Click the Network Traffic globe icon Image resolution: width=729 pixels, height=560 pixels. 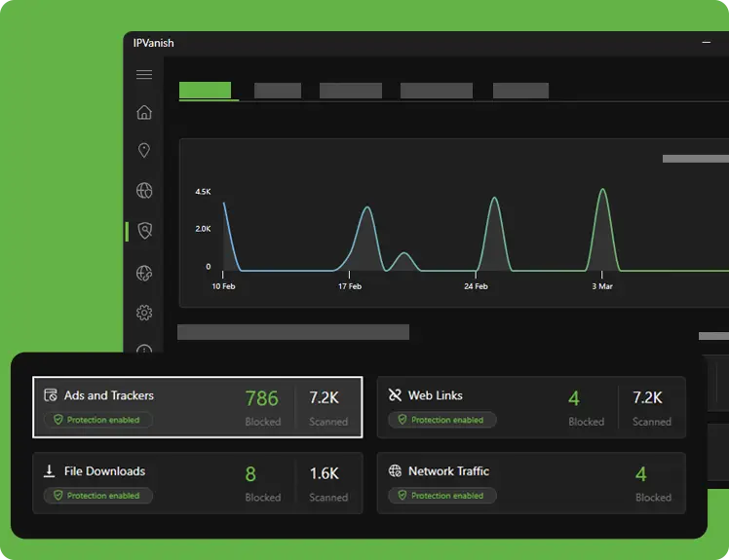pos(395,470)
